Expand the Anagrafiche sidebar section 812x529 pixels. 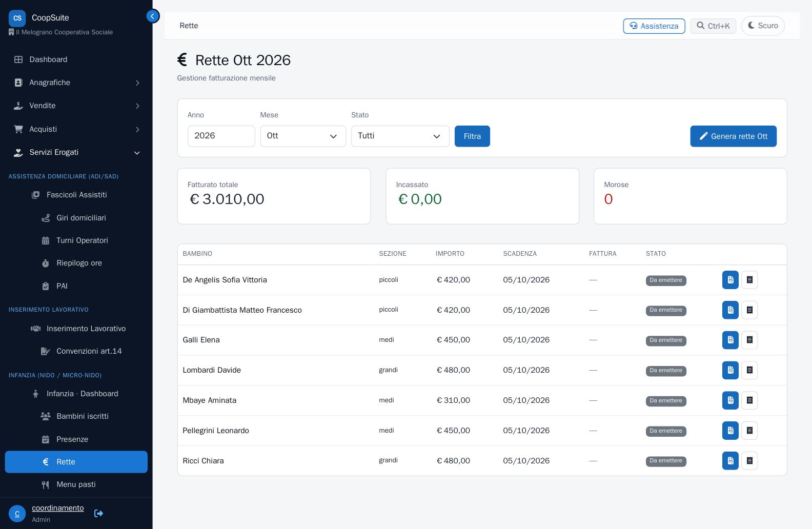pyautogui.click(x=76, y=83)
